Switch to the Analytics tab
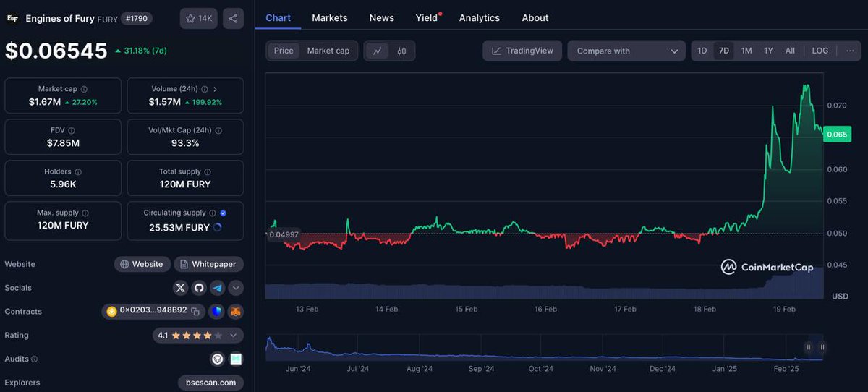Viewport: 868px width, 392px height. pyautogui.click(x=480, y=17)
